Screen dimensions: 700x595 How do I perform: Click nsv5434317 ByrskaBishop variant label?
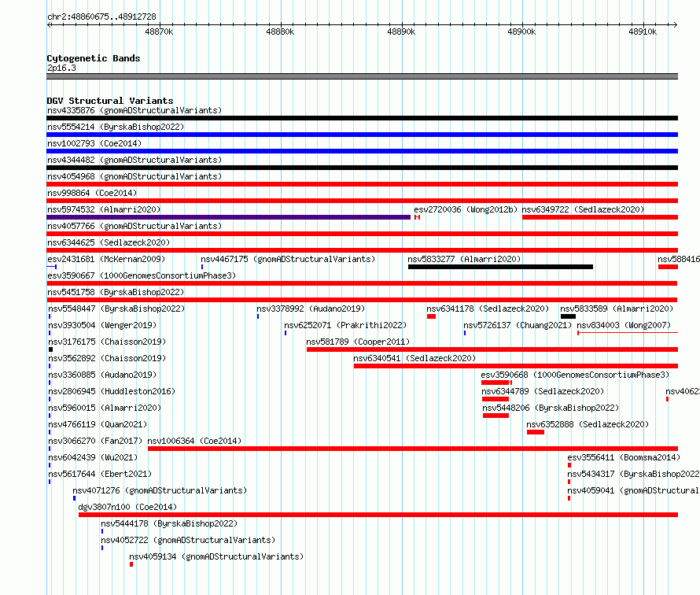(633, 474)
